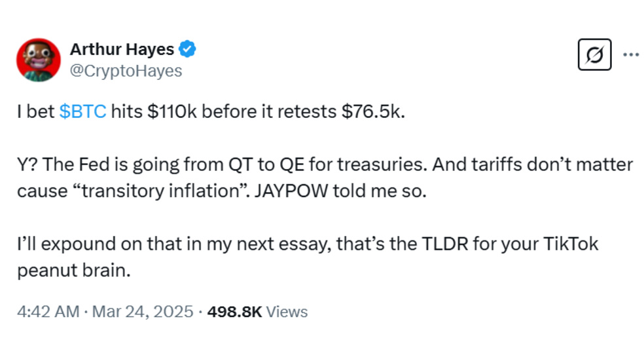The height and width of the screenshot is (363, 644).
Task: Click the $76.5k price in the tweet
Action: click(371, 111)
